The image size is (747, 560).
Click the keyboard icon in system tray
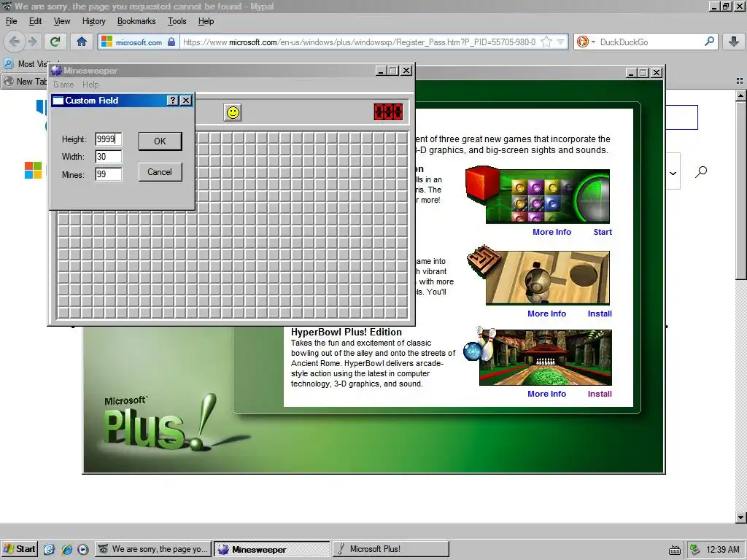(675, 550)
